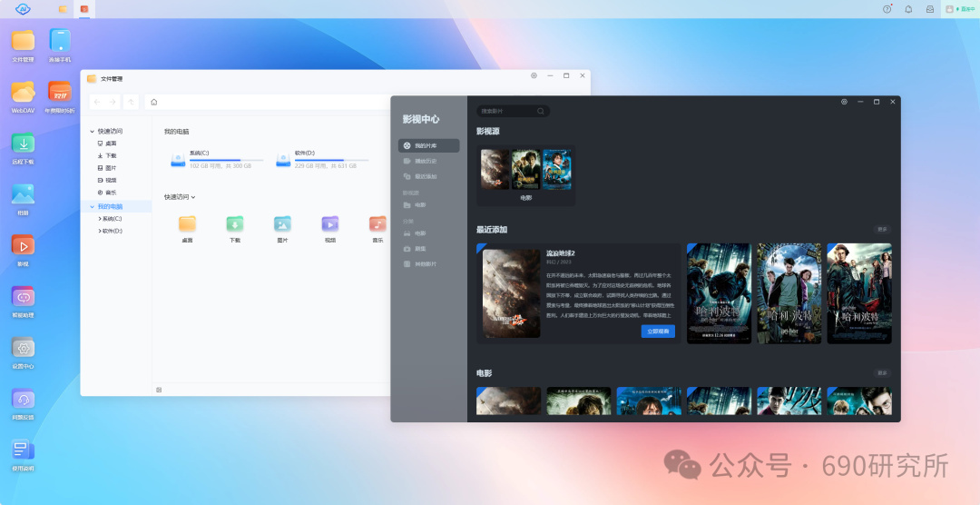Screen dimensions: 980x505
Task: Go up one level in the file manager
Action: (131, 102)
